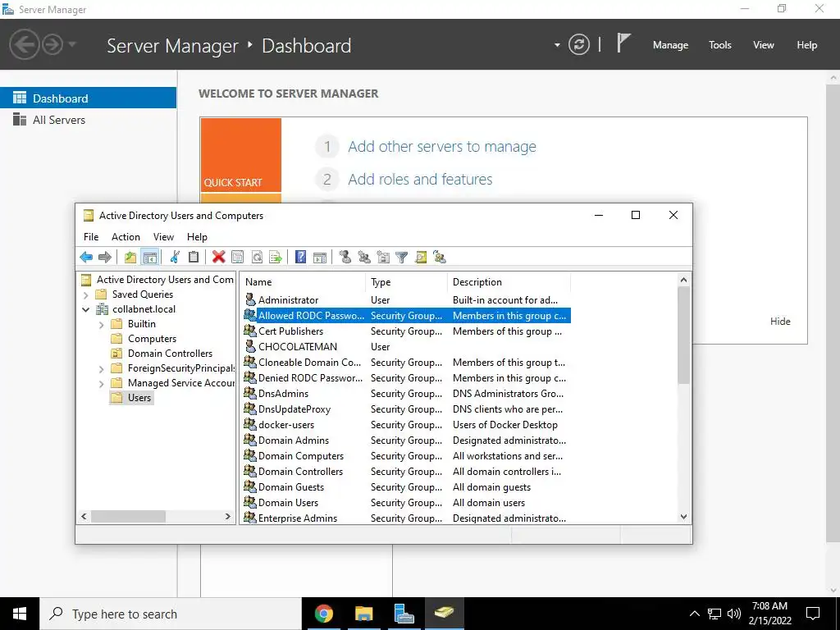Select the CHOCOLATEMAN user
Image resolution: width=840 pixels, height=630 pixels.
tap(297, 347)
